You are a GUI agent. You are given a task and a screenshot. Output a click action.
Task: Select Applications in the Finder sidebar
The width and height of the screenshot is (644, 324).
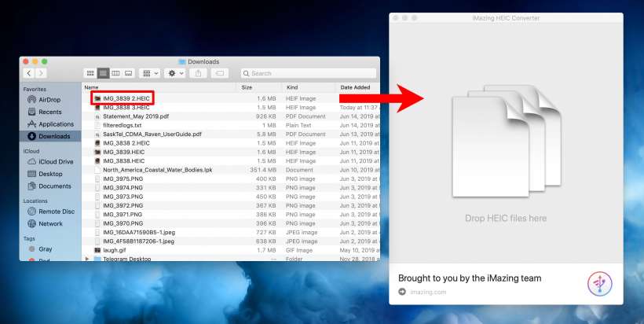pyautogui.click(x=56, y=124)
